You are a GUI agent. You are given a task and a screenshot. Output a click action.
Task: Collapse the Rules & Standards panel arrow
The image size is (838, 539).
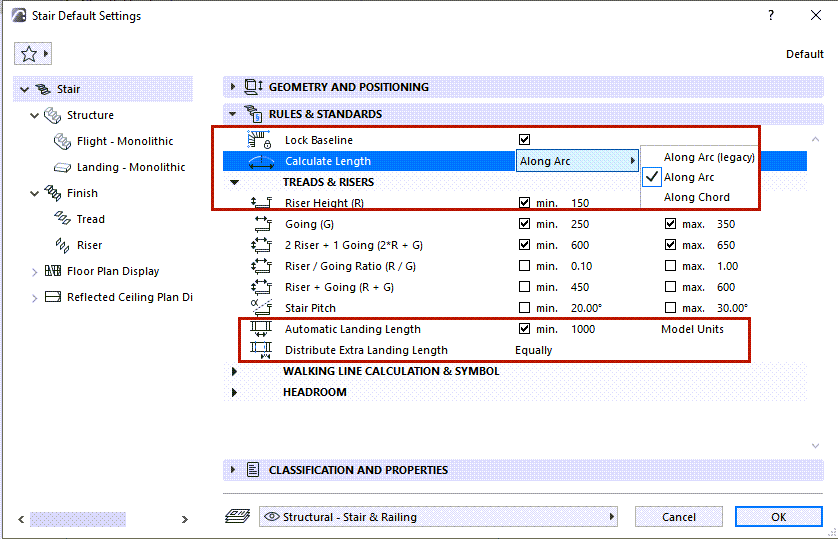coord(232,114)
